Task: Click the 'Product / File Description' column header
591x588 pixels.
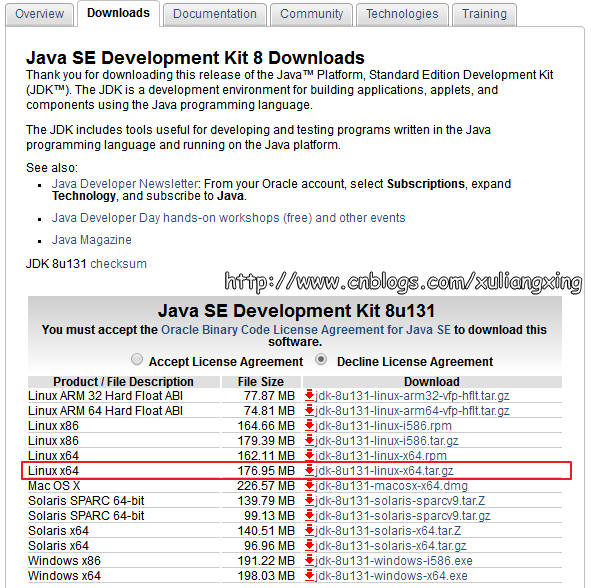Action: pyautogui.click(x=124, y=381)
